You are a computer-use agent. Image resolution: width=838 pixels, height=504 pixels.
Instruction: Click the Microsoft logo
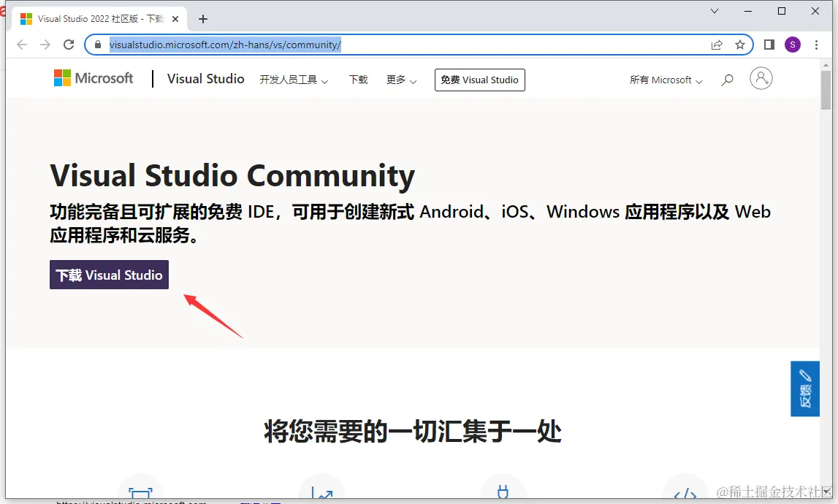[x=94, y=78]
